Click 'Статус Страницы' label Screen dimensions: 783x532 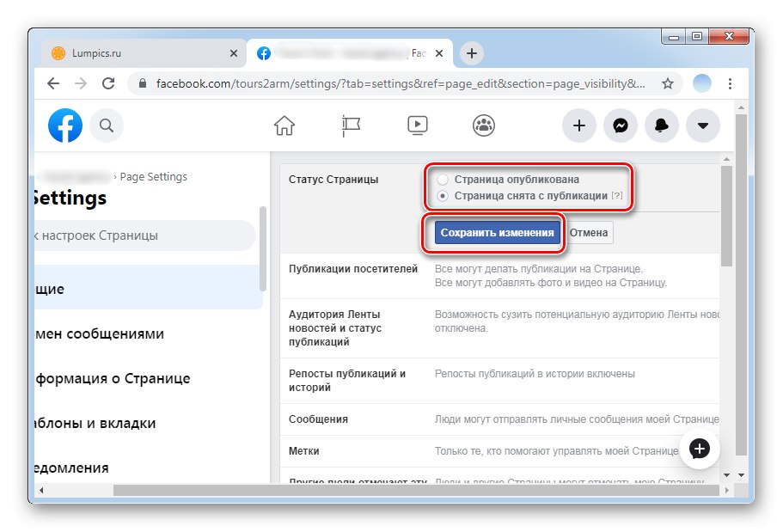(333, 180)
